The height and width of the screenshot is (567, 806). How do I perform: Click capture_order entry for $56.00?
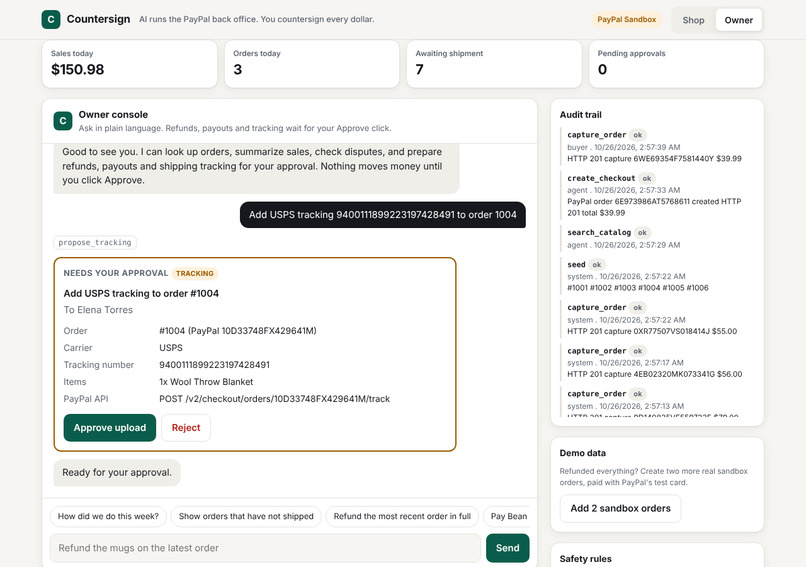coord(655,362)
